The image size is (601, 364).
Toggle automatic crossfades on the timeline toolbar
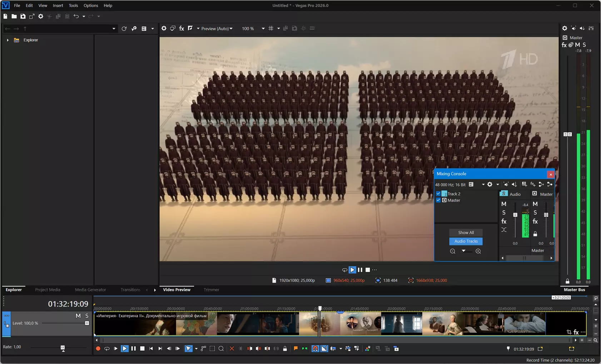click(x=324, y=349)
